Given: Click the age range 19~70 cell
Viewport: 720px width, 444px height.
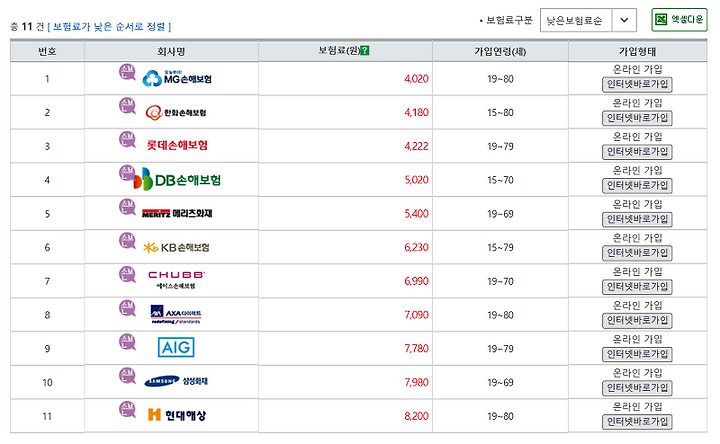Looking at the screenshot, I should click(500, 281).
